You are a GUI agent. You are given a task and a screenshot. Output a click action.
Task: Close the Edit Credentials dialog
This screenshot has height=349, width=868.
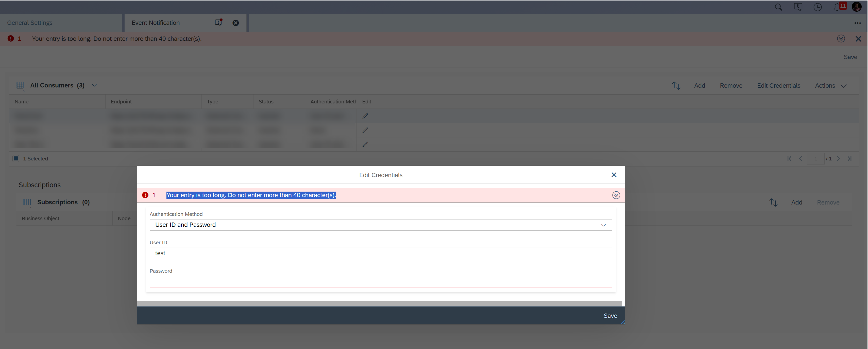point(614,175)
